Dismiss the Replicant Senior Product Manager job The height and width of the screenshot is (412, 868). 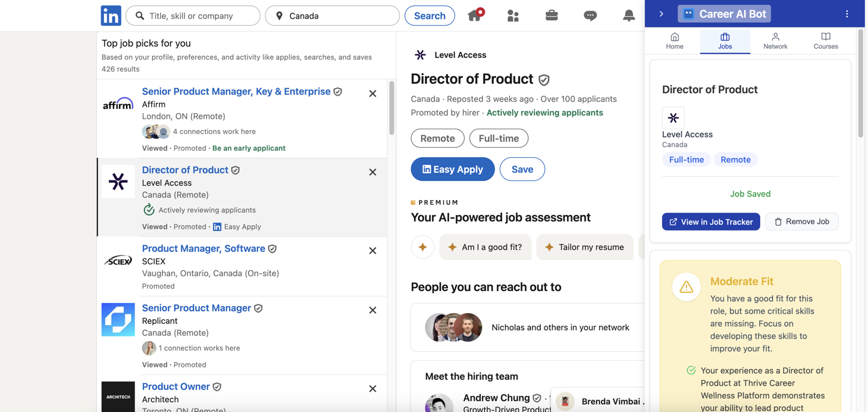pyautogui.click(x=372, y=310)
